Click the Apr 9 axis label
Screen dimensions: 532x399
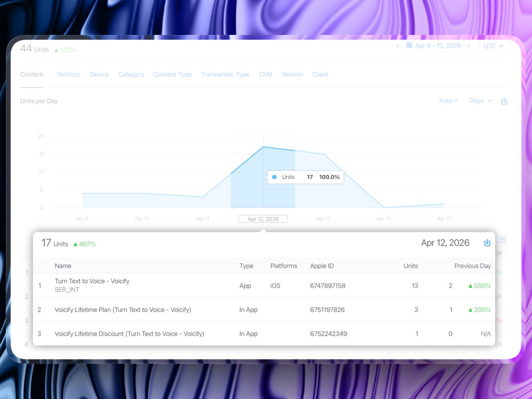click(x=82, y=219)
